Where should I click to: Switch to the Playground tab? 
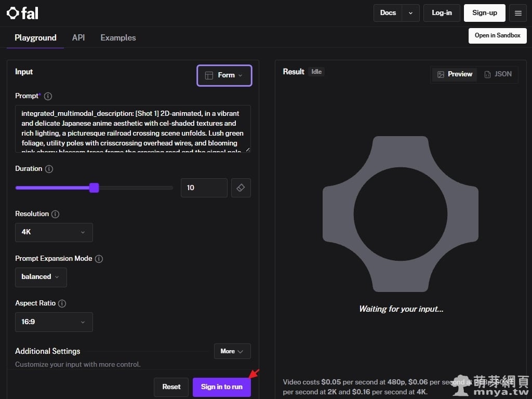point(35,37)
